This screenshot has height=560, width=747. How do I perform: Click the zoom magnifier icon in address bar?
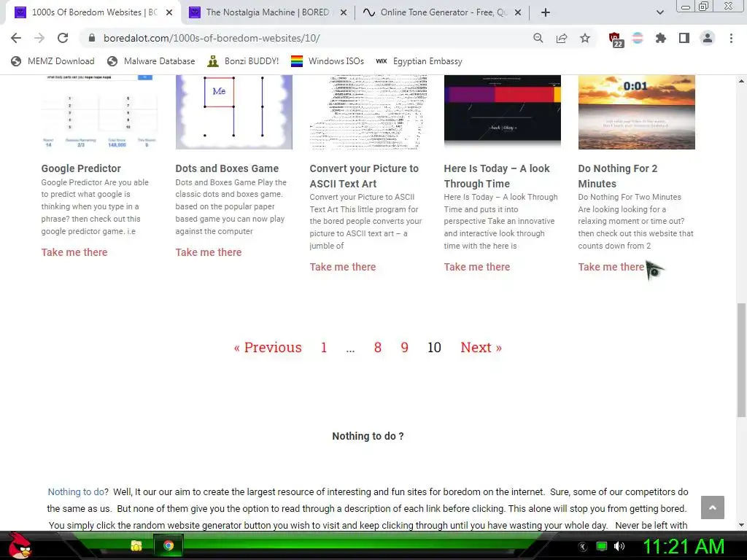pyautogui.click(x=538, y=38)
